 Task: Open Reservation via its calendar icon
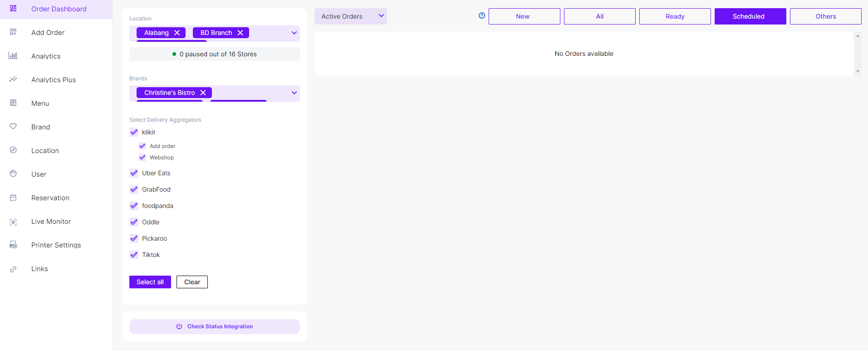pos(13,198)
